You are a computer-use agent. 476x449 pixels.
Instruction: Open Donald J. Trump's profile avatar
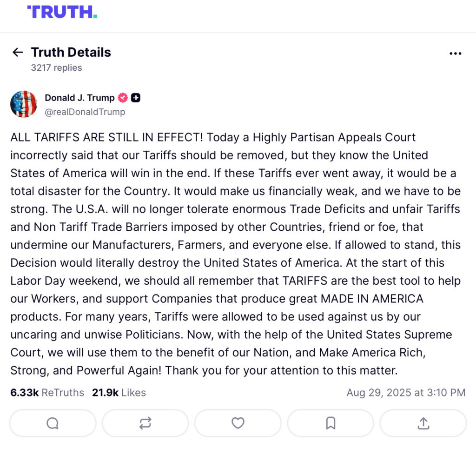coord(24,104)
